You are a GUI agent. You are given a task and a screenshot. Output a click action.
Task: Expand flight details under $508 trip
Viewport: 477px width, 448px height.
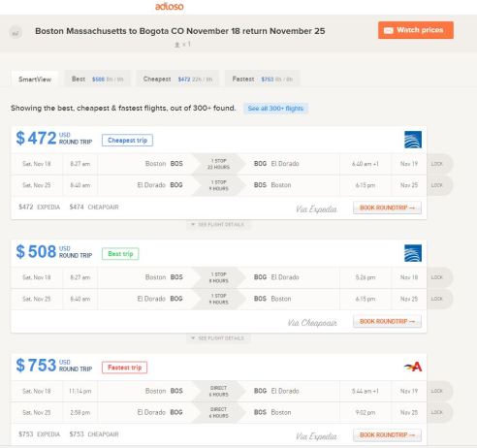coord(218,338)
